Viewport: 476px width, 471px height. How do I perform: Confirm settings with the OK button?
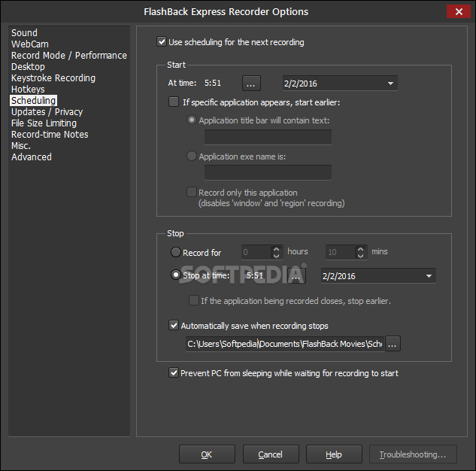pos(207,454)
